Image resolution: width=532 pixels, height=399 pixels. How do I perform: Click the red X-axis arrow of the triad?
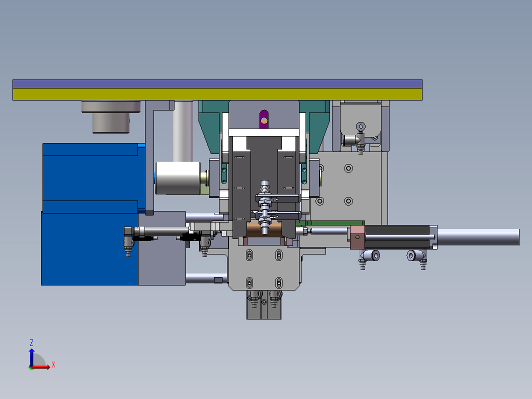pos(40,367)
